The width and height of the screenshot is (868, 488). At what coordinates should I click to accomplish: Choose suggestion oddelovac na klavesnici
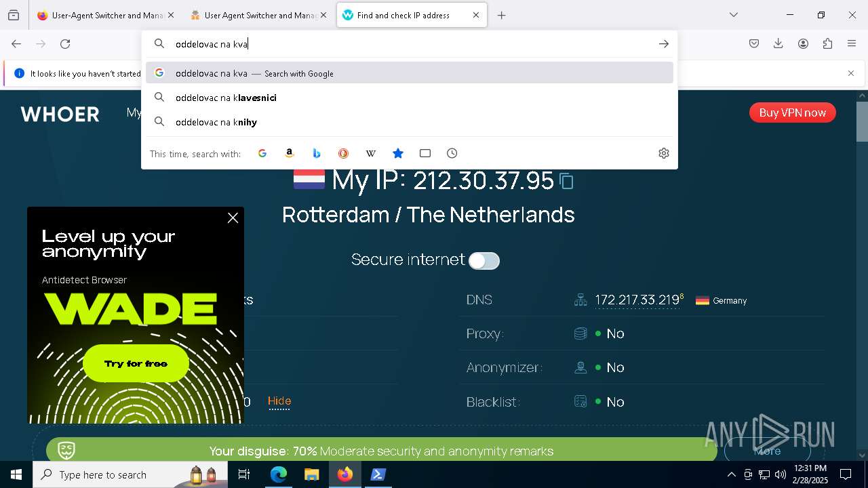tap(410, 98)
